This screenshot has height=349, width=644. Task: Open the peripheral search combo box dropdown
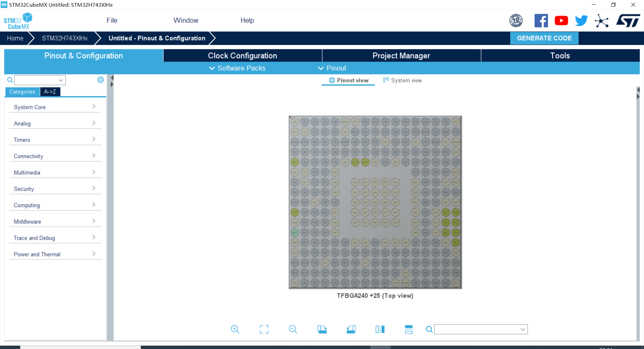pyautogui.click(x=61, y=80)
